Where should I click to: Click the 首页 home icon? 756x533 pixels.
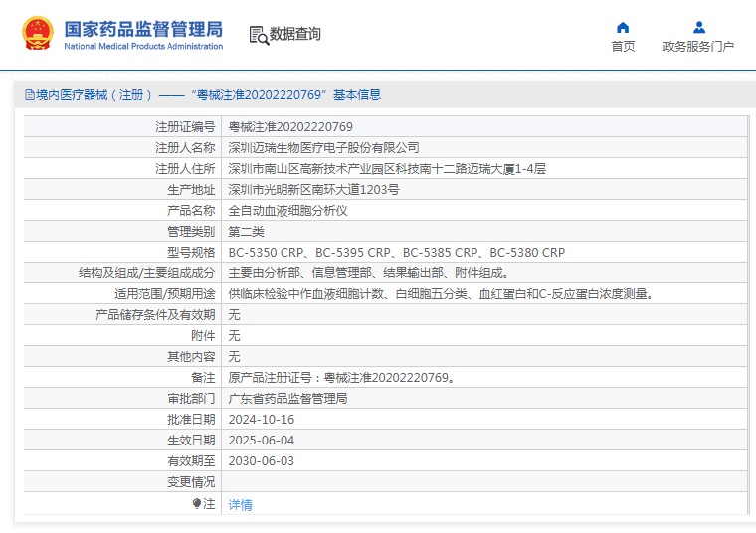pos(623,27)
